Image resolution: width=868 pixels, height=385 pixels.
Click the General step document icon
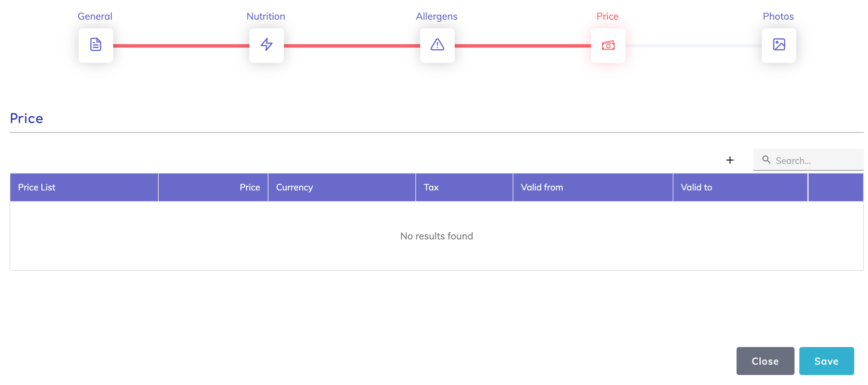pos(96,45)
